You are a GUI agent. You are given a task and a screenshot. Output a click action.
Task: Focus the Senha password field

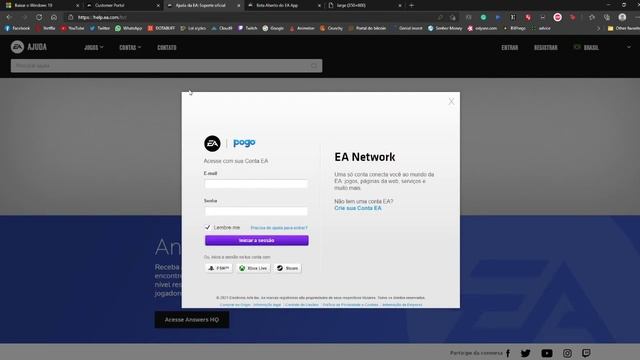256,211
